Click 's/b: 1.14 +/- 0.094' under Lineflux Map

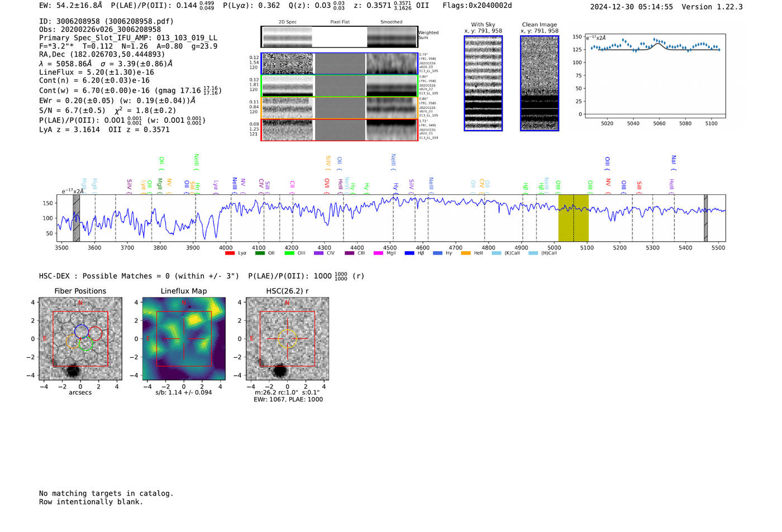pos(184,392)
